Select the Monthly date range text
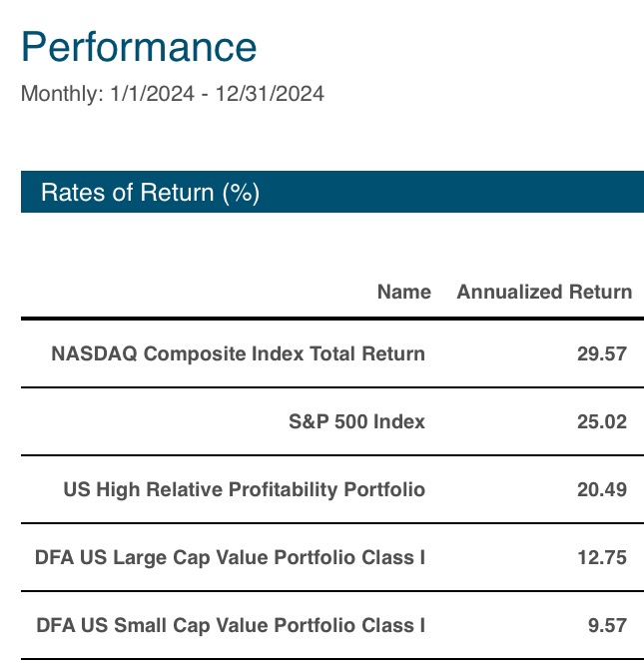The image size is (644, 671). (173, 94)
